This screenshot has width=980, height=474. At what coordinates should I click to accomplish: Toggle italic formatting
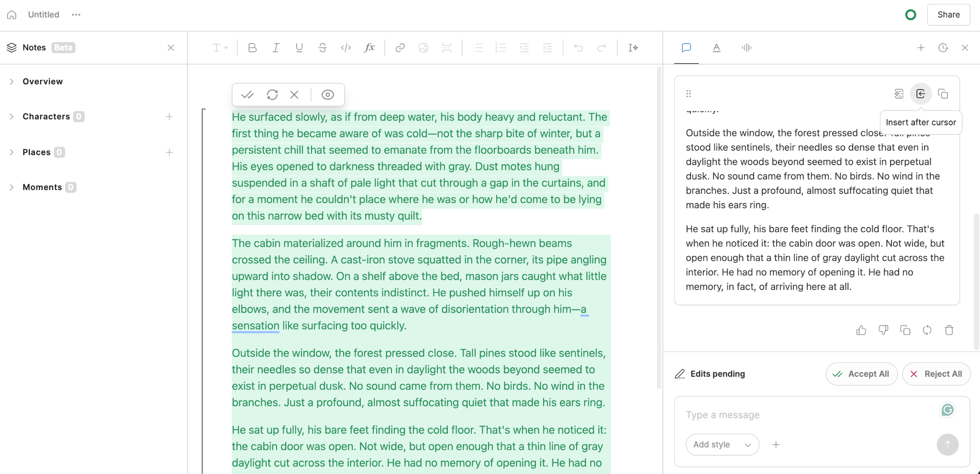click(276, 48)
